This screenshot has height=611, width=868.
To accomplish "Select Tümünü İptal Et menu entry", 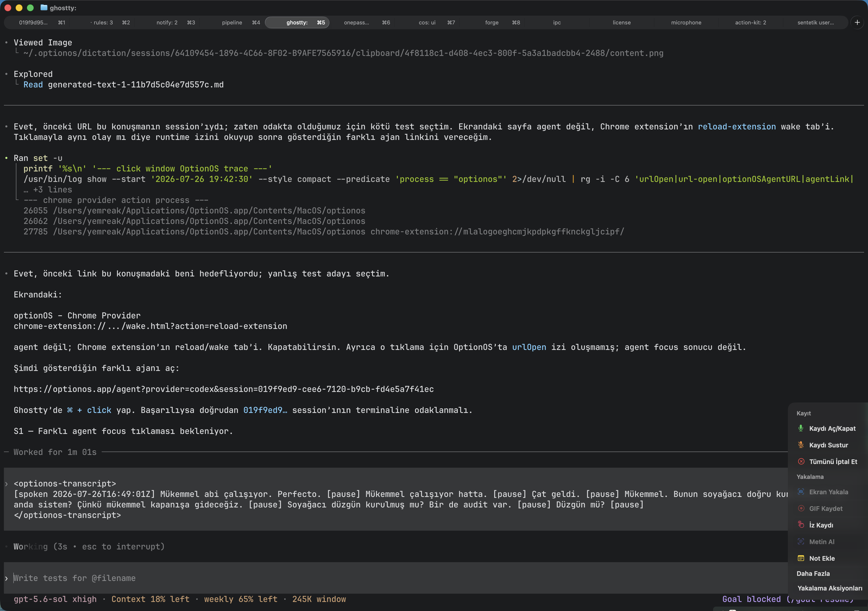I will pos(828,462).
